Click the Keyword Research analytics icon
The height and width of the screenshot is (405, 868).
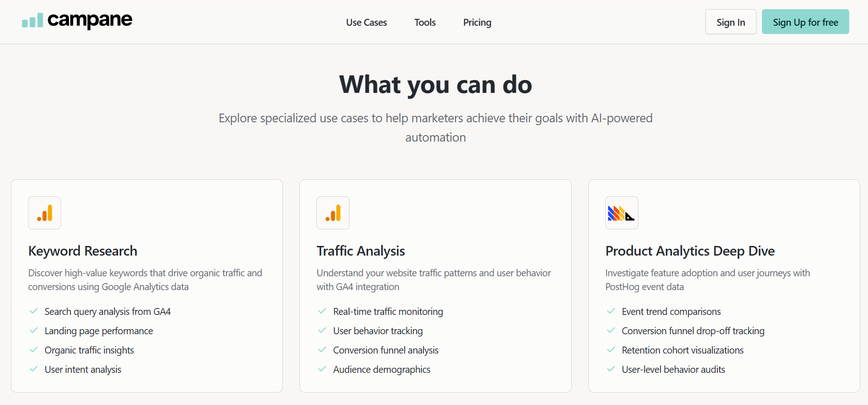(45, 213)
